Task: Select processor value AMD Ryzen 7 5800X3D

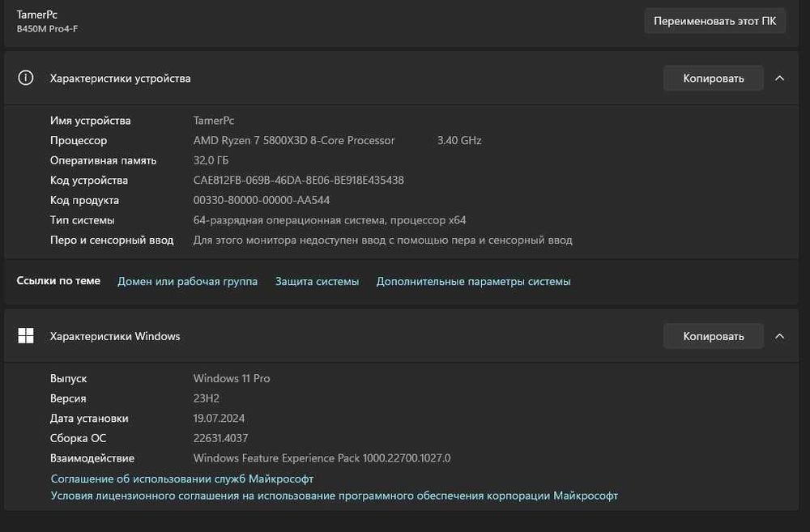Action: (x=294, y=140)
